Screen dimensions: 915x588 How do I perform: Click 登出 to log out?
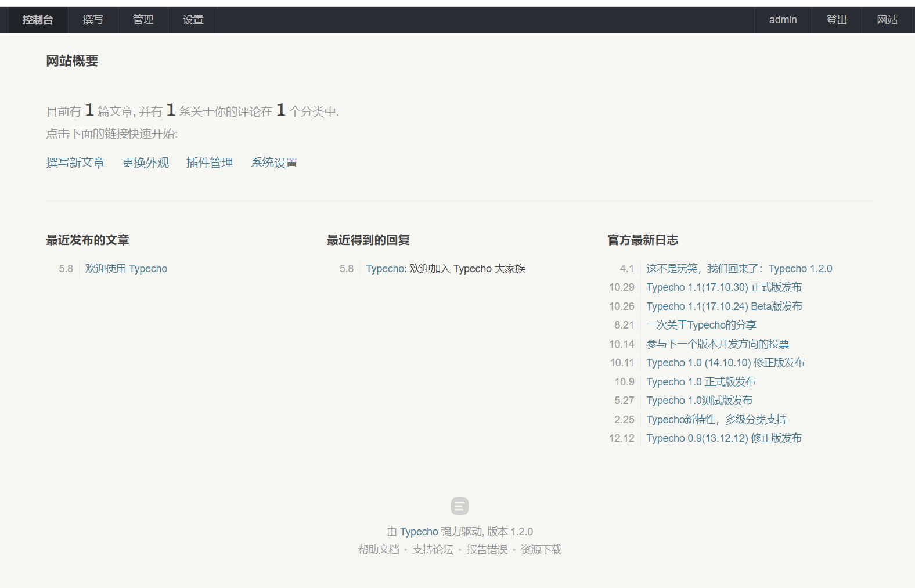(x=837, y=20)
